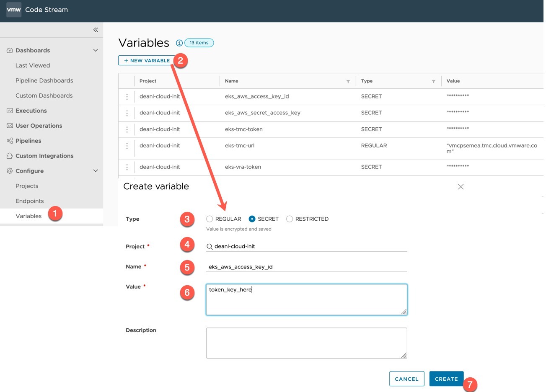Click the Project column header
This screenshot has width=546, height=392.
[x=148, y=81]
